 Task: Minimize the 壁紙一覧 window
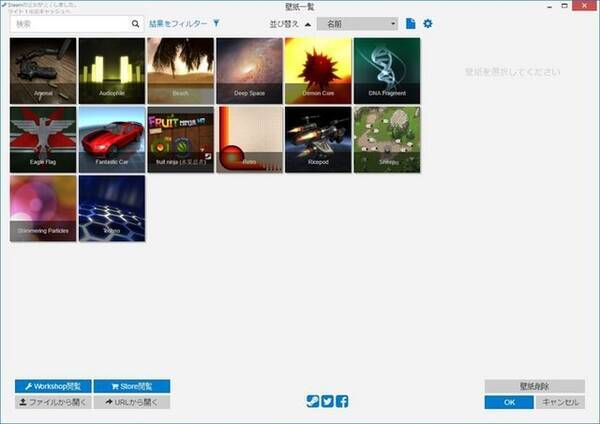point(550,6)
